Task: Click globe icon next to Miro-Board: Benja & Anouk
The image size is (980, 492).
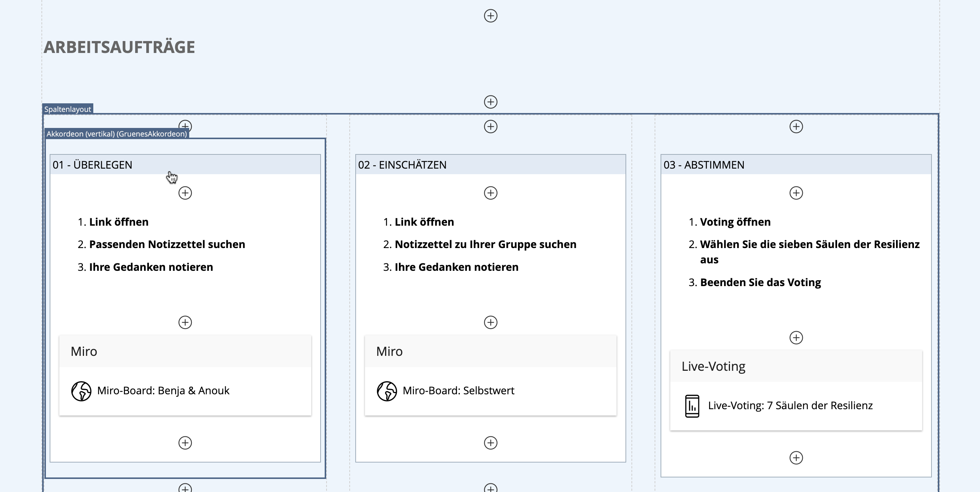Action: tap(81, 391)
